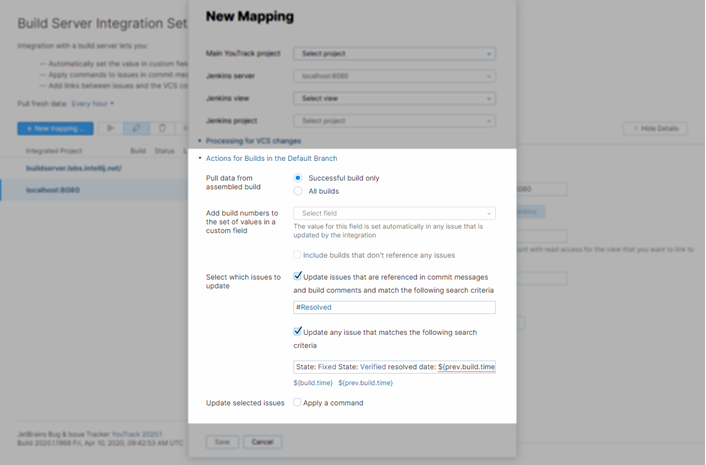Collapse Actions for Builds in Default Branch
706x465 pixels.
coord(271,158)
